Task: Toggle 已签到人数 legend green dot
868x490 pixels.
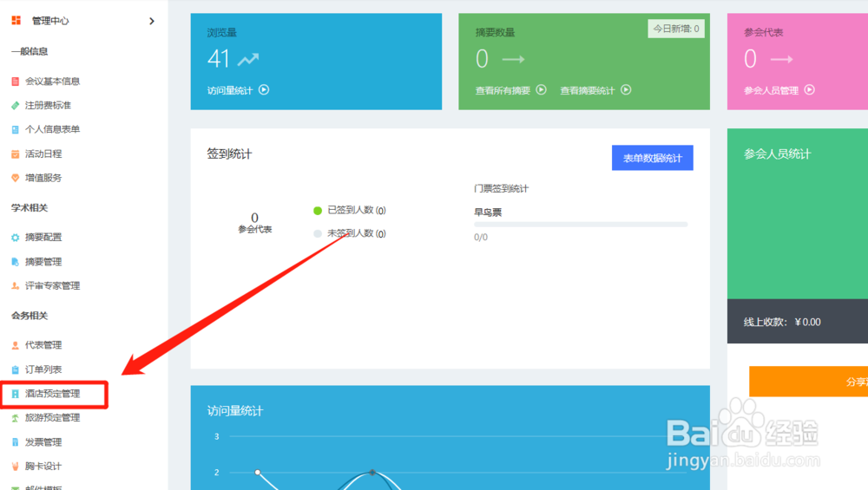Action: coord(318,211)
